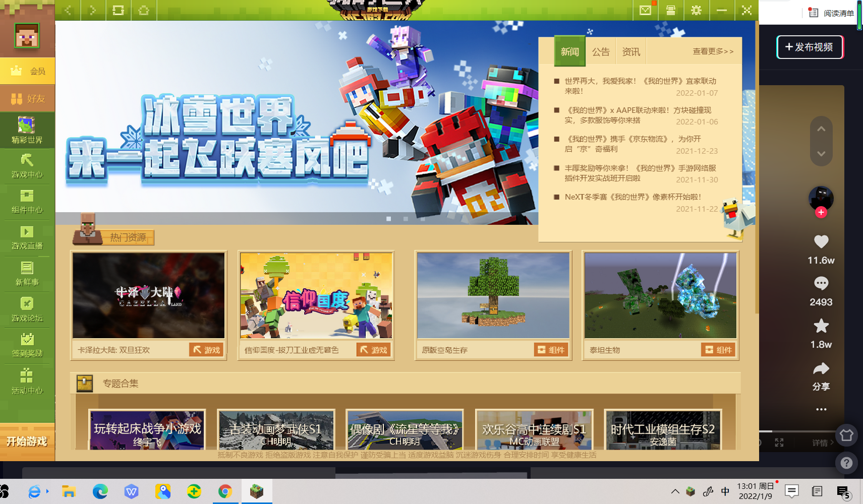863x504 pixels.
Task: Open 偶像剧《流星等等我》 collection card
Action: [405, 429]
